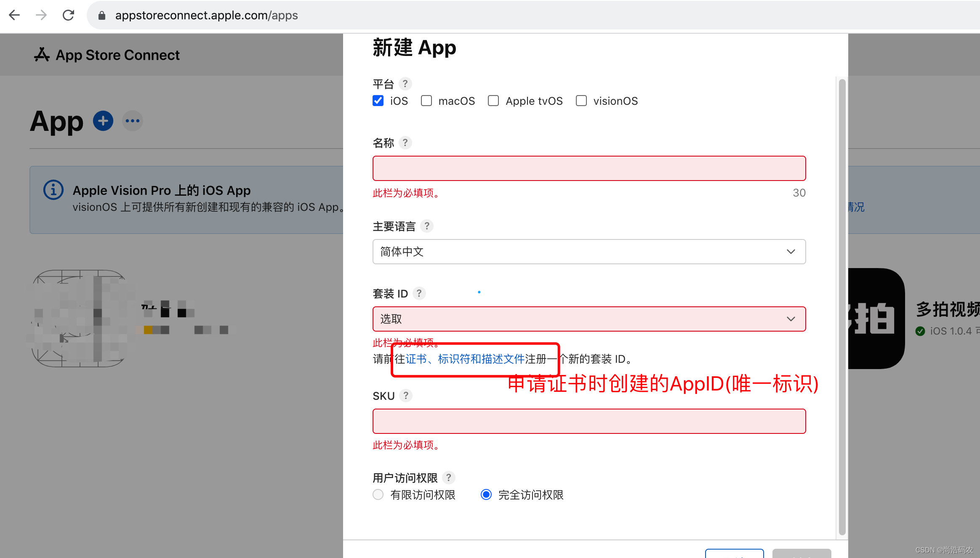Click the help icon beside 用户访问权限
This screenshot has height=558, width=980.
449,478
